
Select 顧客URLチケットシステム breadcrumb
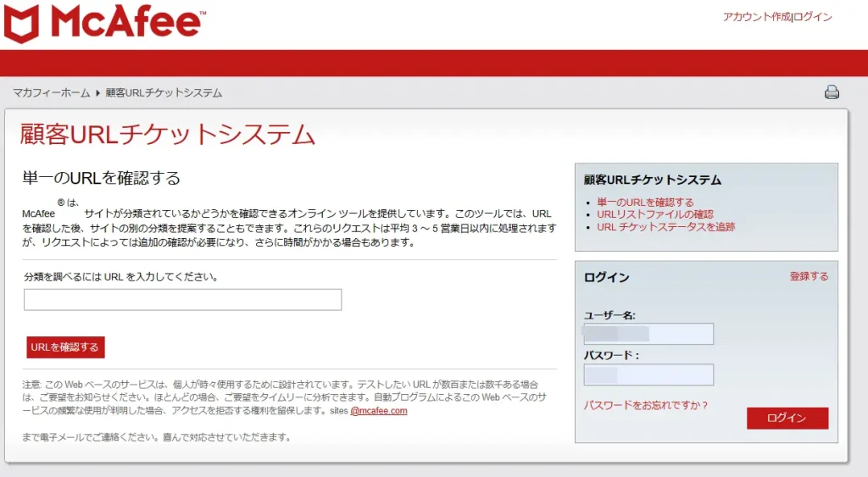pyautogui.click(x=164, y=93)
